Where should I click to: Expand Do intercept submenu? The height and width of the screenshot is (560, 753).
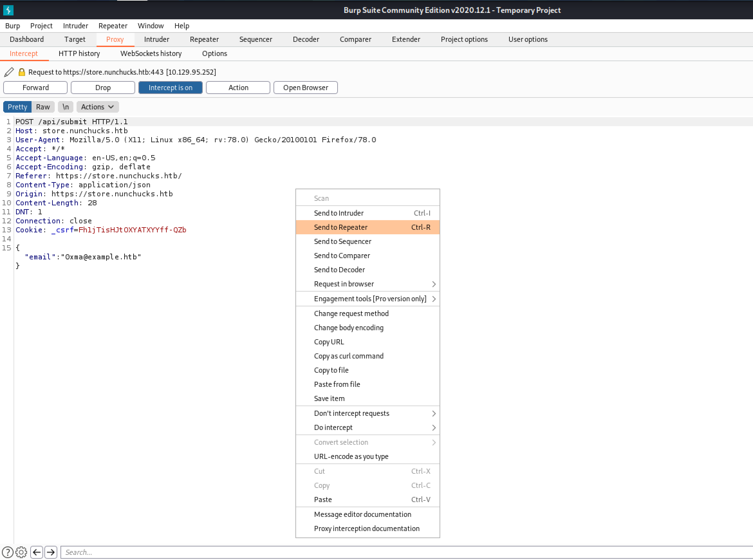tap(368, 427)
